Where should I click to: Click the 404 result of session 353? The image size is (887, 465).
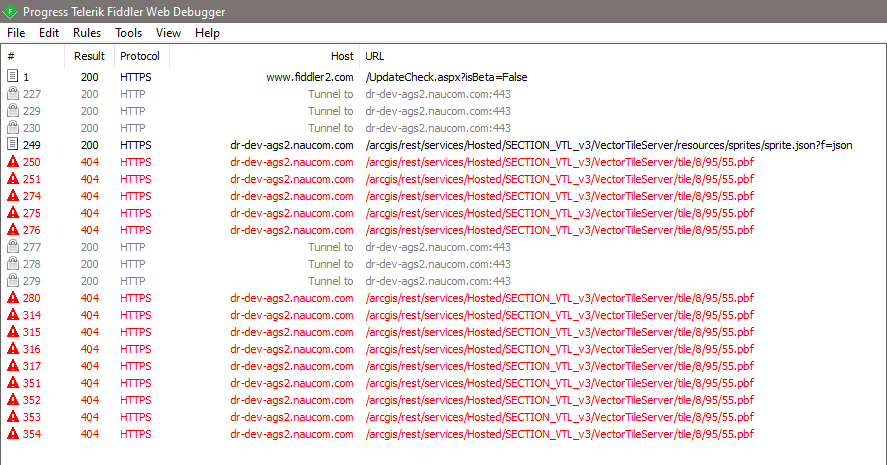coord(89,416)
